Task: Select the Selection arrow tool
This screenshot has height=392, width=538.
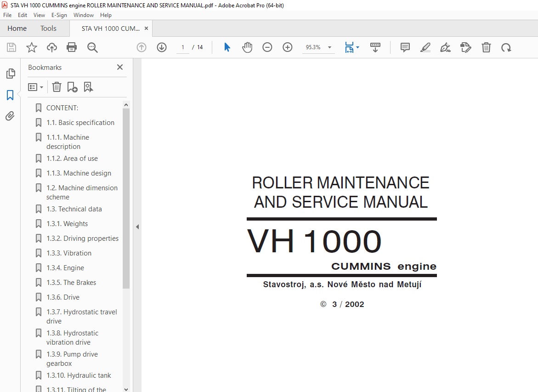Action: (x=227, y=47)
